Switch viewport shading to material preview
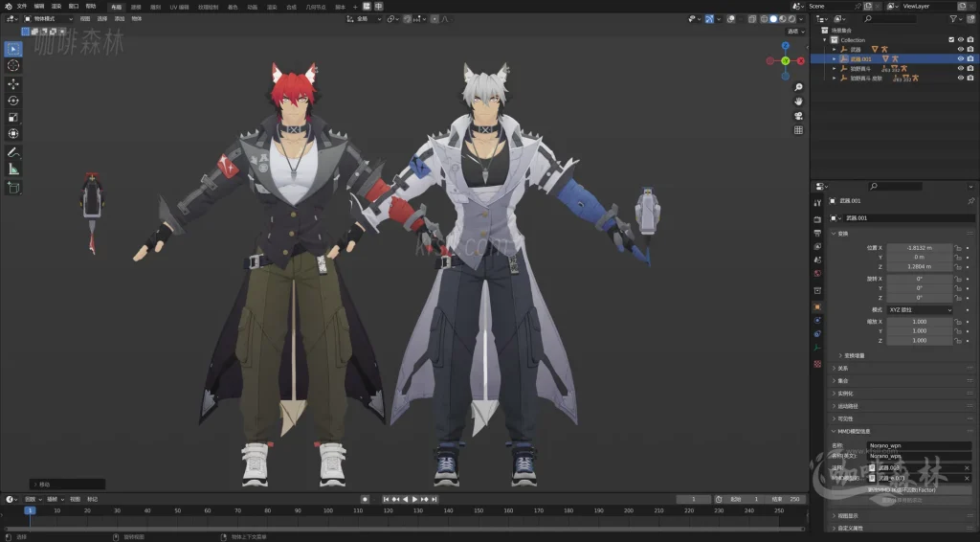 click(x=783, y=19)
